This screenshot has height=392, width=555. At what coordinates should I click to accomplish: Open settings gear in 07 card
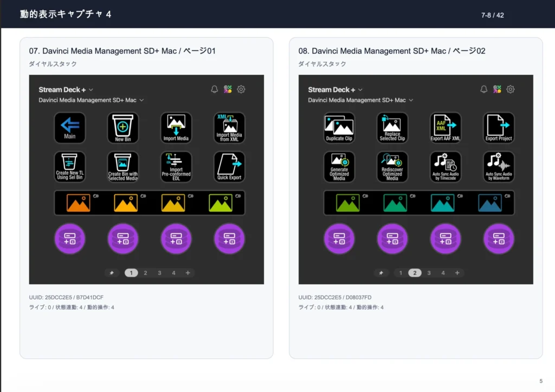pyautogui.click(x=241, y=89)
